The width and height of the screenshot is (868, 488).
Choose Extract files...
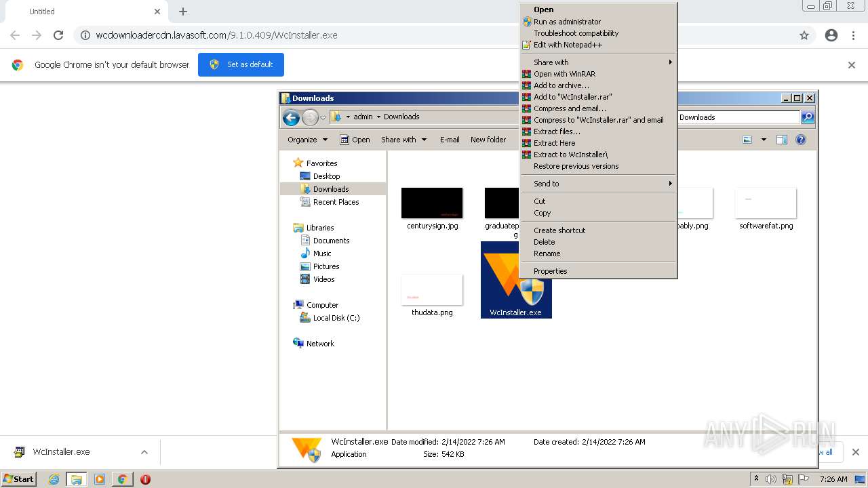pos(598,131)
